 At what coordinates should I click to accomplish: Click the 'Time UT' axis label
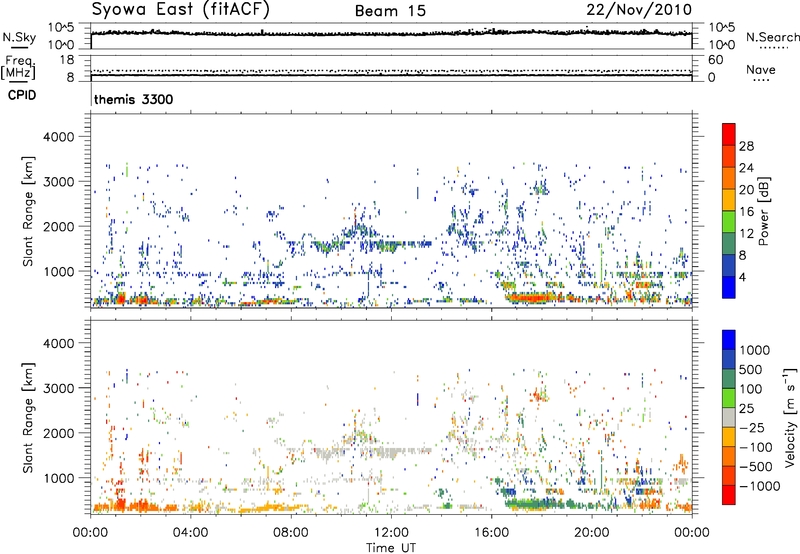pyautogui.click(x=391, y=548)
